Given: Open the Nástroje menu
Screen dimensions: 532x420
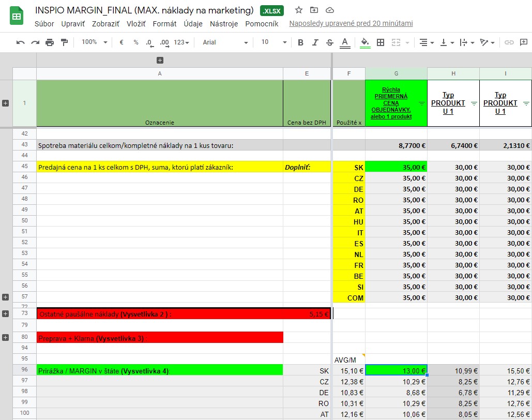Looking at the screenshot, I should [224, 24].
